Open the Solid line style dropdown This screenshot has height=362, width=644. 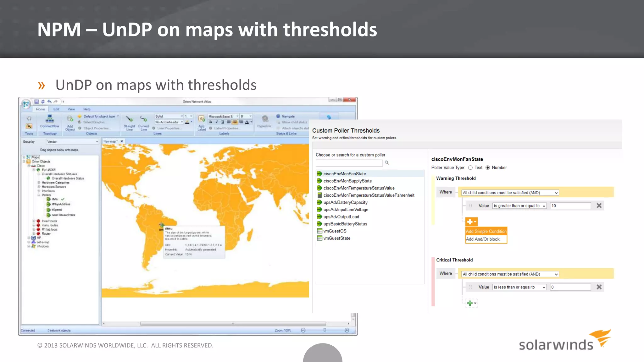[169, 116]
